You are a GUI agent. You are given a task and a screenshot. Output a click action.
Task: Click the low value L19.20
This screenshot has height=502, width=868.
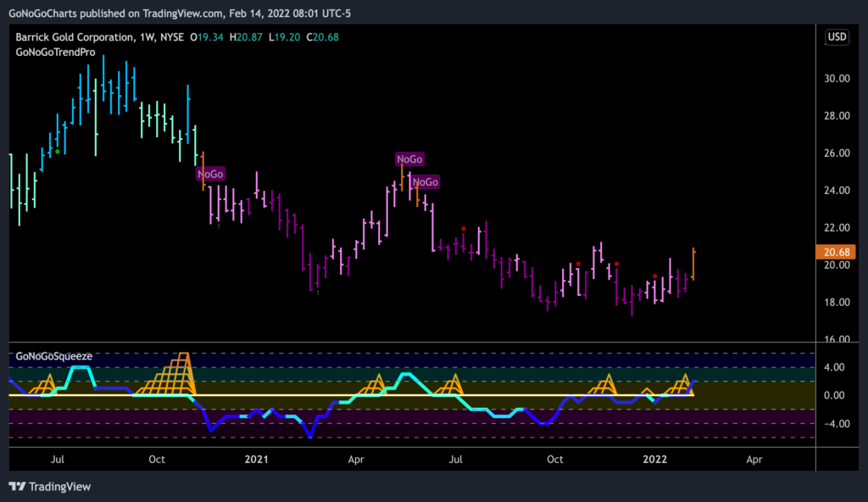[285, 37]
